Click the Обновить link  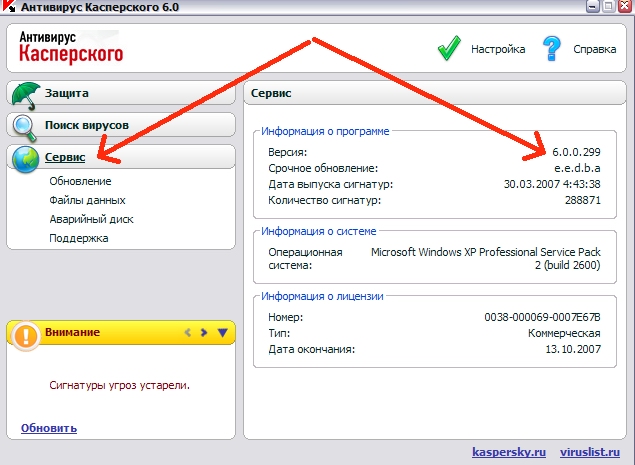48,428
